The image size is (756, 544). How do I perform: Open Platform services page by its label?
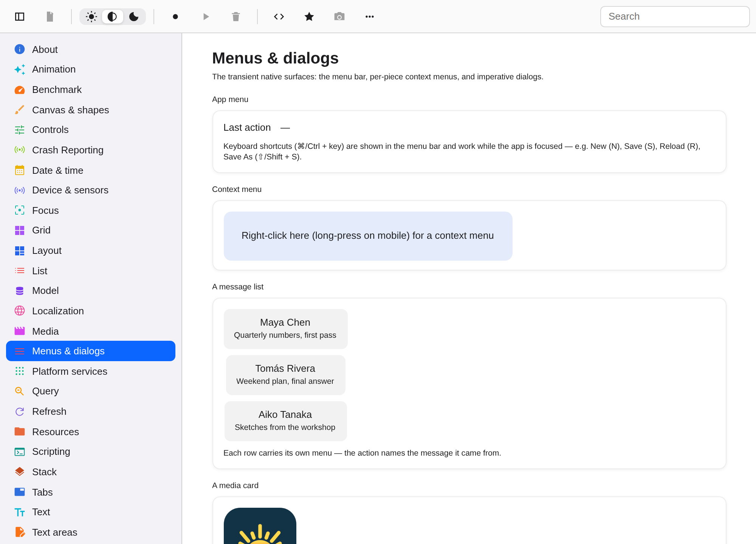(70, 371)
